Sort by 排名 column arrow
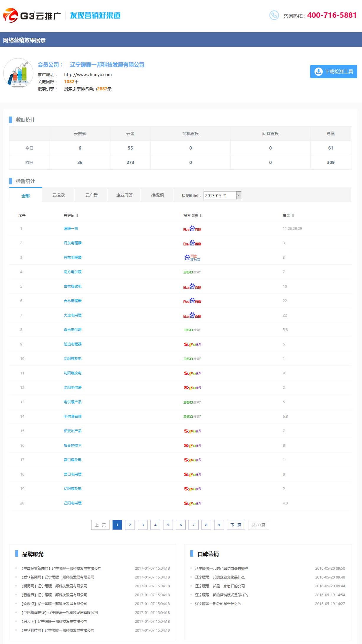Viewport: 362px width, 644px height. pos(293,216)
